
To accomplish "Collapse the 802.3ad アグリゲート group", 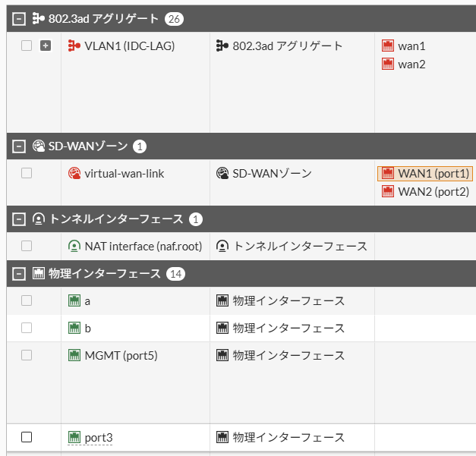I will click(19, 18).
